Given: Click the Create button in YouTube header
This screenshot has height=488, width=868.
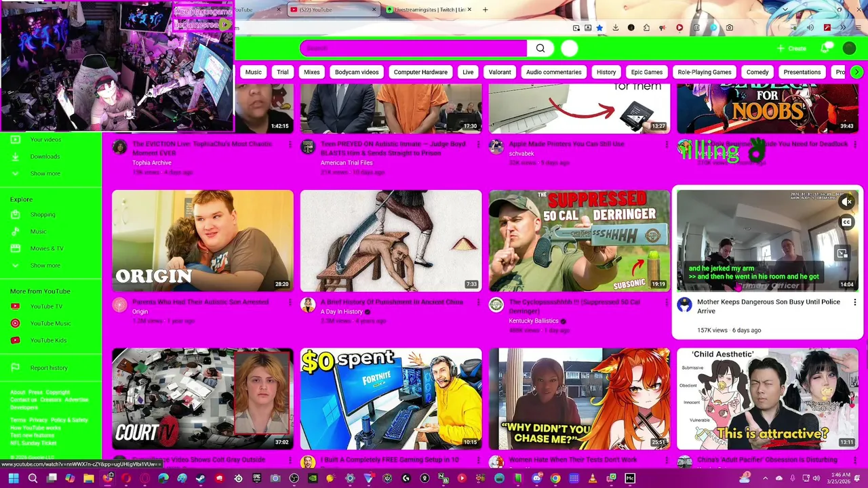Looking at the screenshot, I should (792, 48).
